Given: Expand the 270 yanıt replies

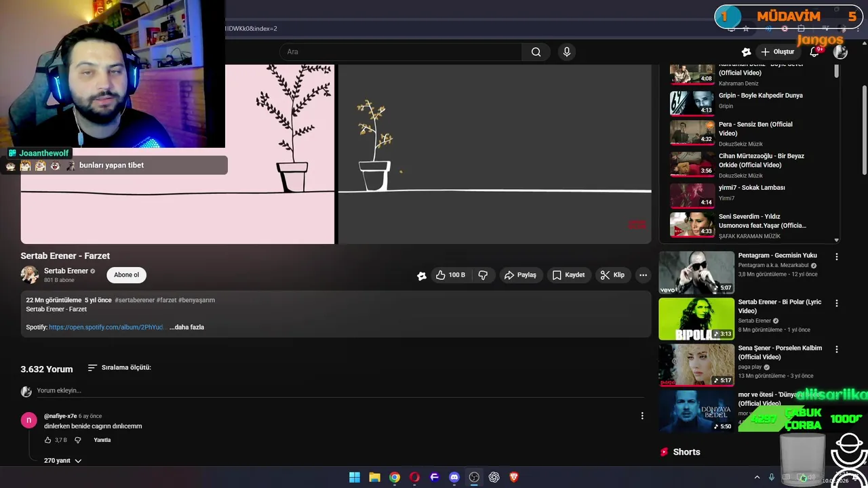Looking at the screenshot, I should pos(62,460).
